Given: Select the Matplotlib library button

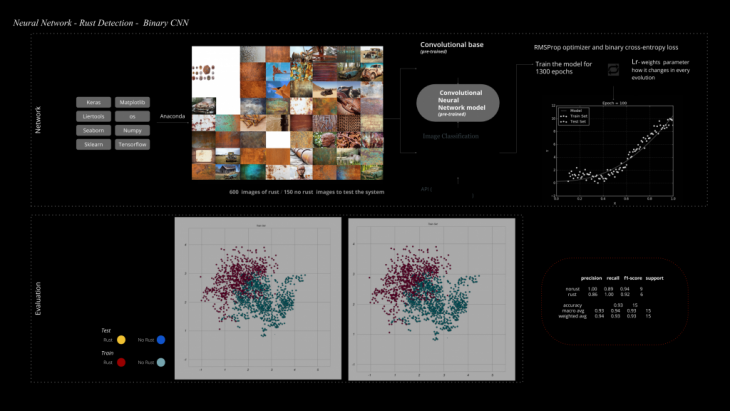Looking at the screenshot, I should (x=133, y=102).
